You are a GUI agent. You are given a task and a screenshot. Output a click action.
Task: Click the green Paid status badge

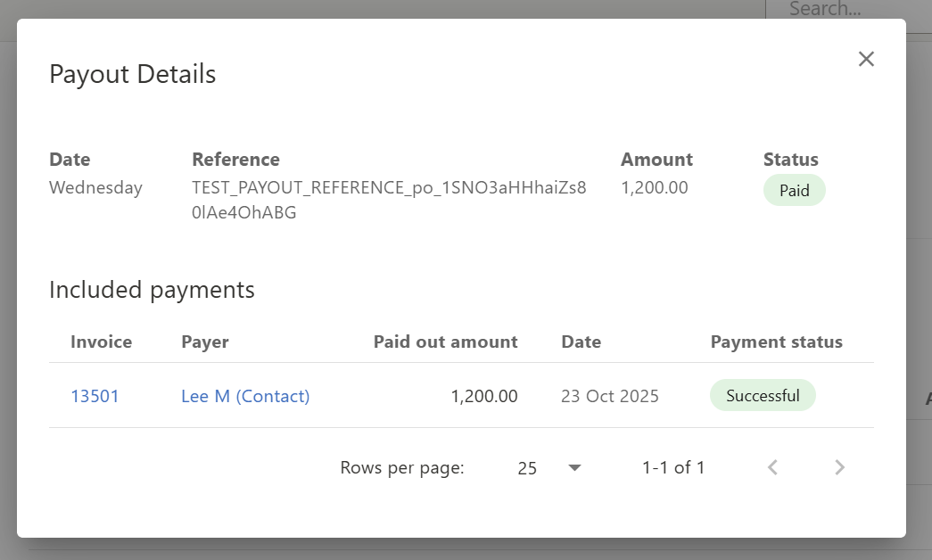(x=794, y=190)
